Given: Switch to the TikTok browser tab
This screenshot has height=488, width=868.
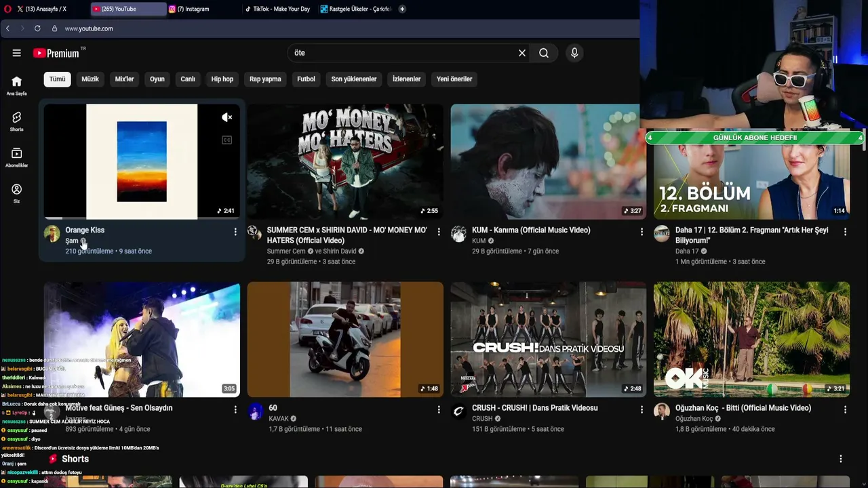Looking at the screenshot, I should [279, 9].
